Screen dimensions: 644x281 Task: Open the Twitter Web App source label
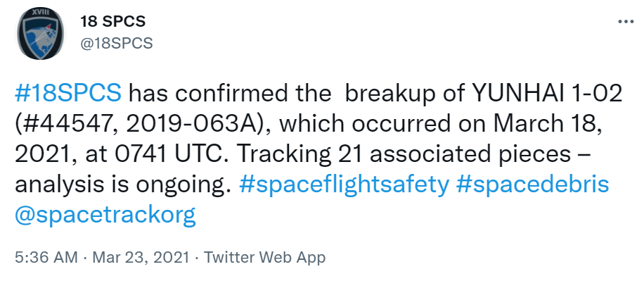[265, 258]
